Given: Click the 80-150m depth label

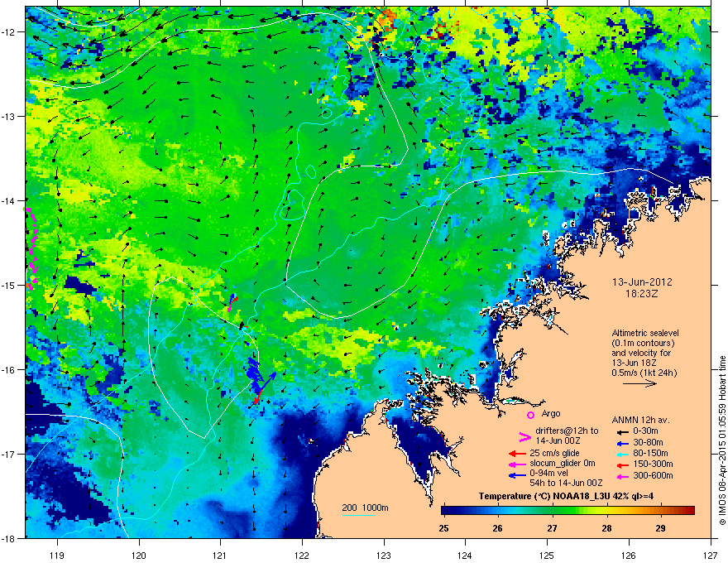Looking at the screenshot, I should point(650,453).
